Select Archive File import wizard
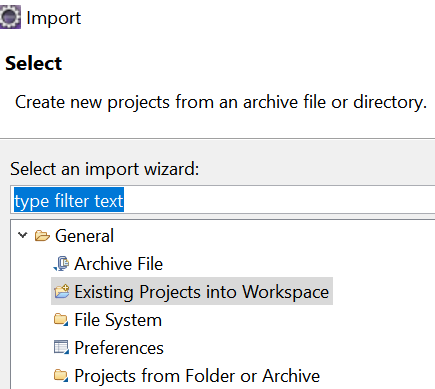This screenshot has width=435, height=389. [x=118, y=264]
